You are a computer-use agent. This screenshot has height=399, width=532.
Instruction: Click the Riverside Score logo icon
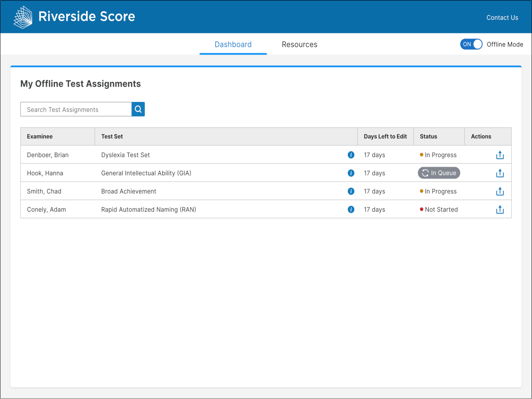click(x=23, y=17)
